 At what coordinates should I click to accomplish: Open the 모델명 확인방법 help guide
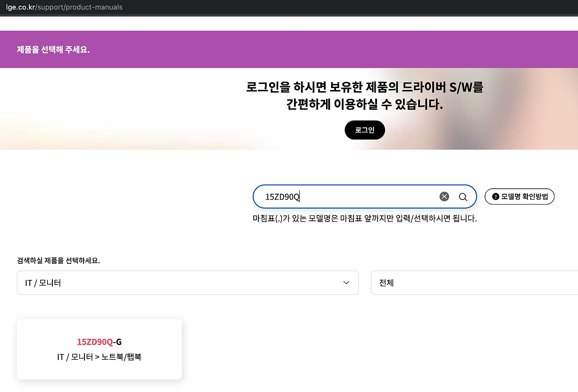click(519, 196)
